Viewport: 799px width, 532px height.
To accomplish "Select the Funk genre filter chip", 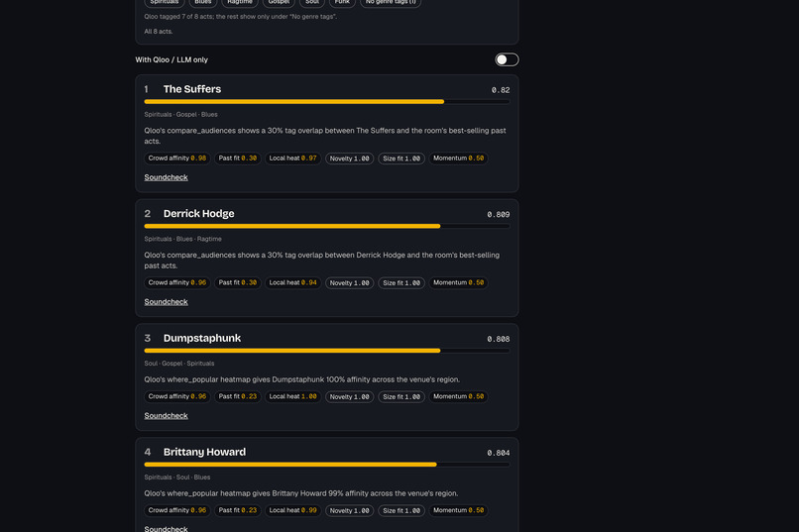I will click(x=342, y=3).
